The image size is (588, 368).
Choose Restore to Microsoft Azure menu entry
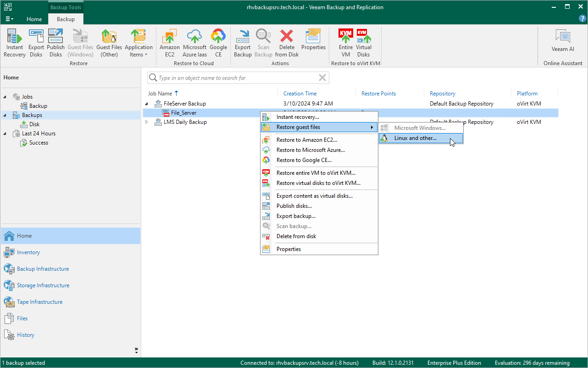pyautogui.click(x=319, y=150)
